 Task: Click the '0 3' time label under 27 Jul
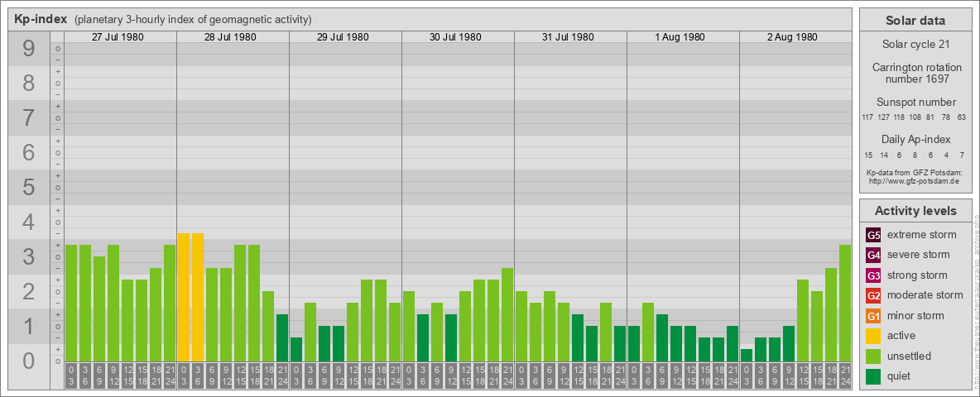71,375
